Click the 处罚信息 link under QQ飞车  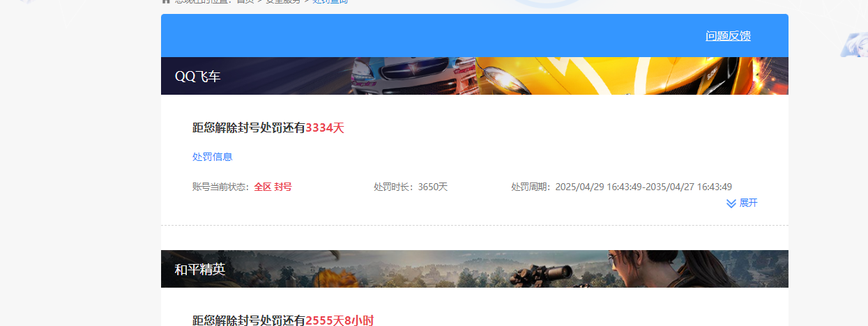click(x=212, y=157)
